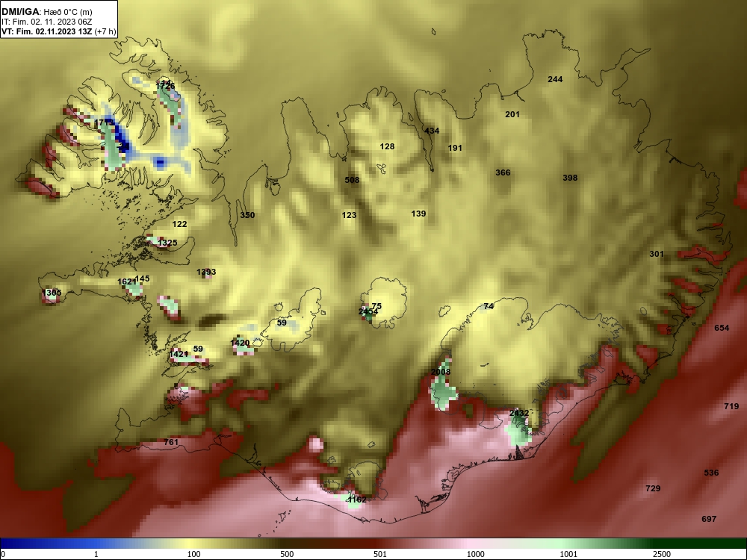747x560 pixels.
Task: Select the 1325 height label
Action: coord(167,243)
